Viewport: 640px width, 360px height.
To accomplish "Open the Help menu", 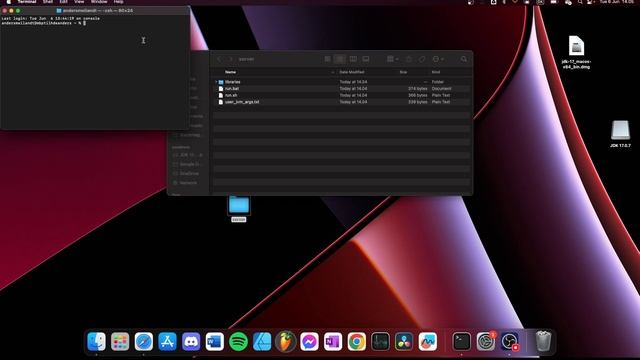I will point(118,2).
